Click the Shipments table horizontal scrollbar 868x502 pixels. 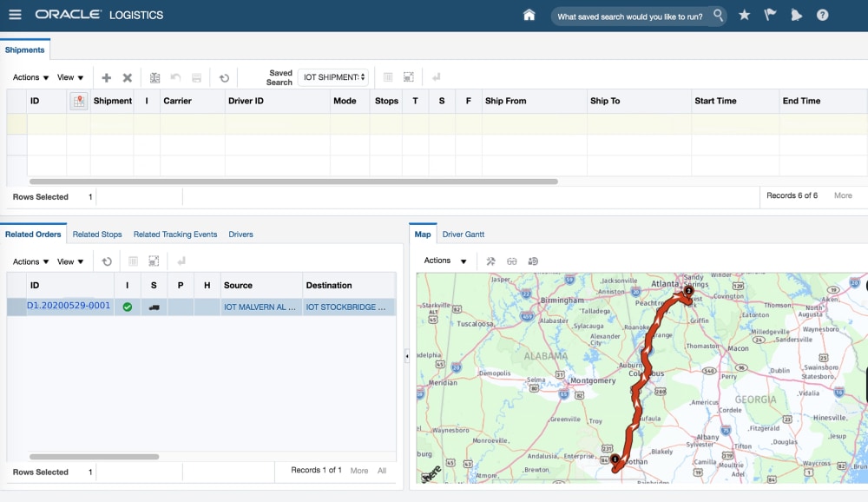click(x=293, y=182)
